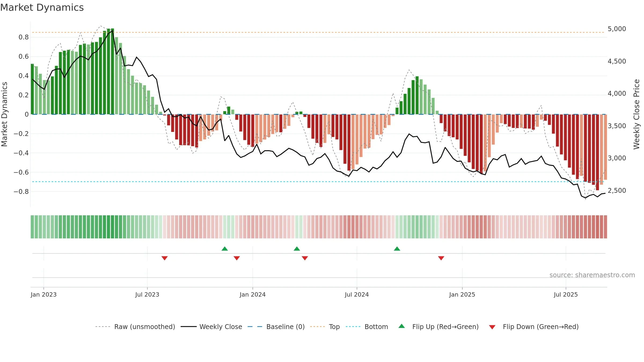Image resolution: width=644 pixels, height=362 pixels.
Task: Click the green Flip Up triangle icon in legend
Action: [402, 326]
